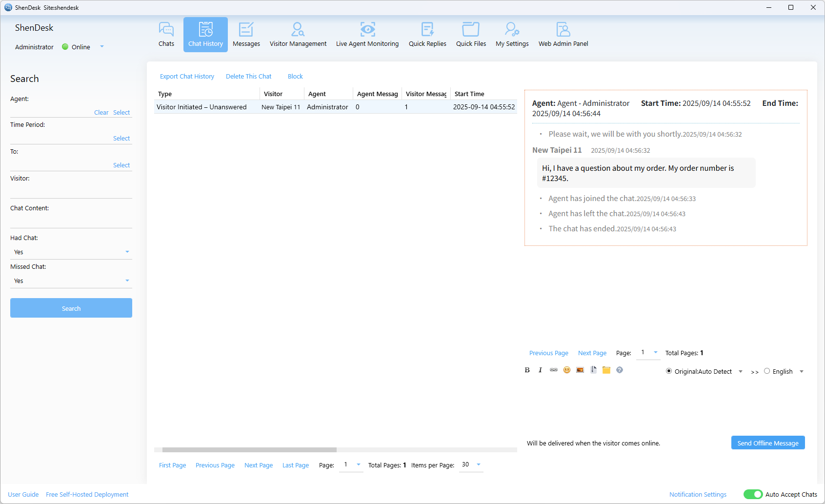The height and width of the screenshot is (504, 825).
Task: Open the Chats section
Action: tap(166, 34)
